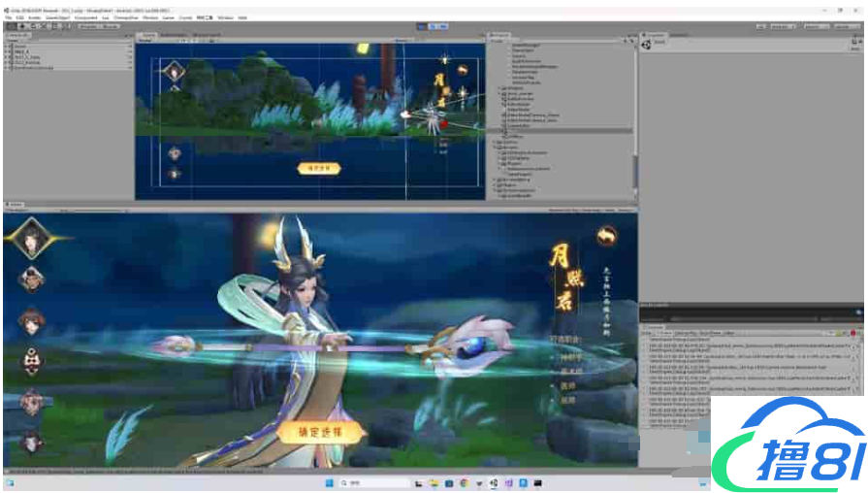Pick the second character portrait in Game view
This screenshot has height=493, width=868.
pyautogui.click(x=32, y=279)
